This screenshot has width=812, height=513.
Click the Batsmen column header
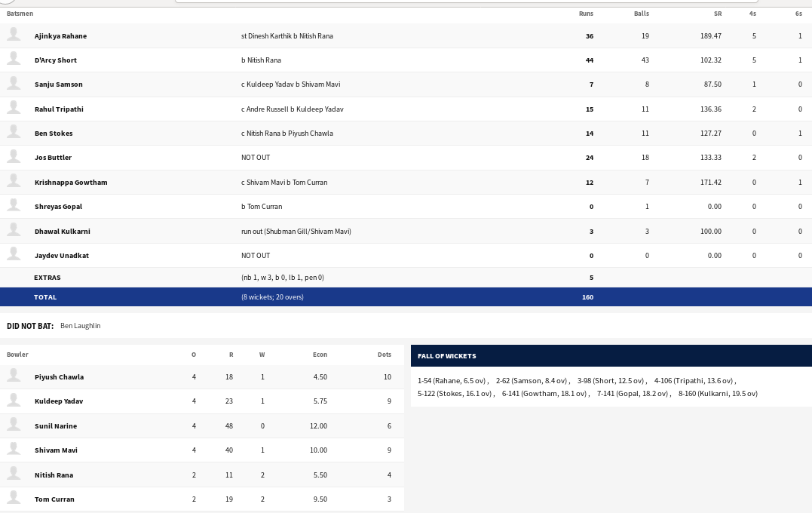click(x=20, y=14)
